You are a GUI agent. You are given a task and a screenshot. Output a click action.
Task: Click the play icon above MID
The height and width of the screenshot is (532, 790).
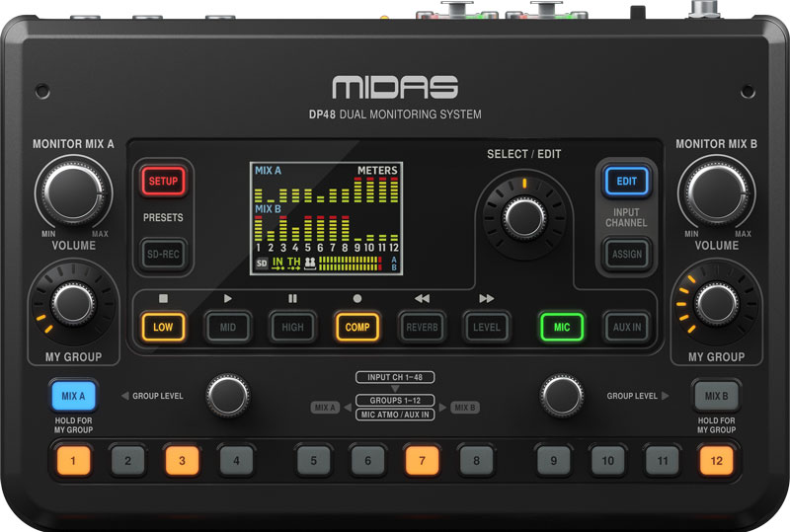[x=228, y=298]
